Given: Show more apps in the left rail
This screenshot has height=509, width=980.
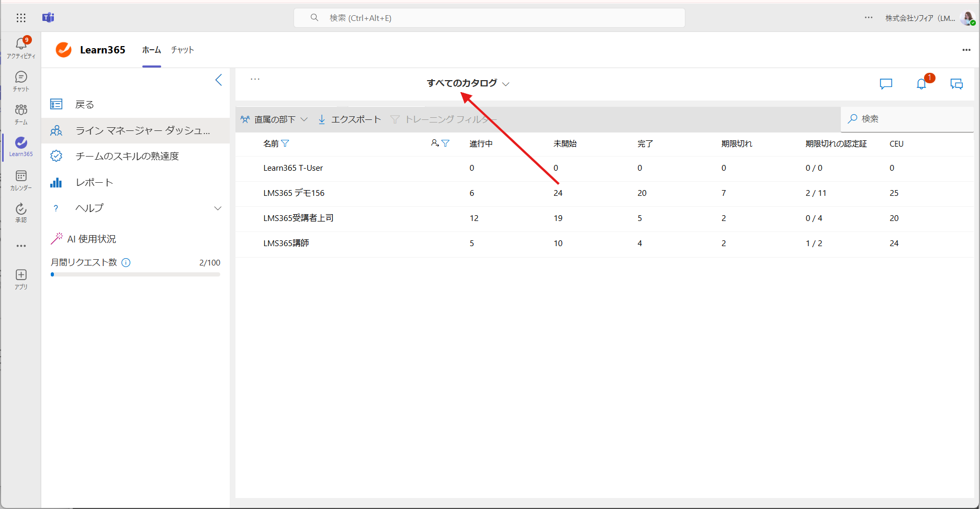Looking at the screenshot, I should (21, 246).
